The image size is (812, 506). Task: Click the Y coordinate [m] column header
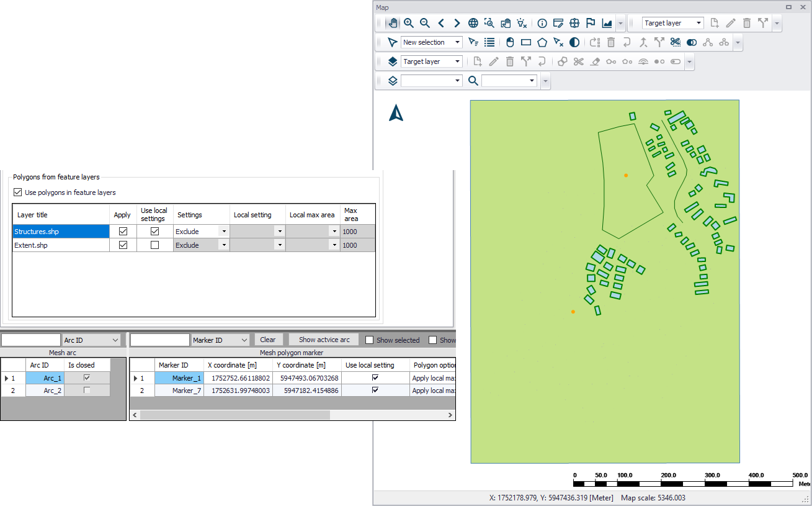click(307, 365)
